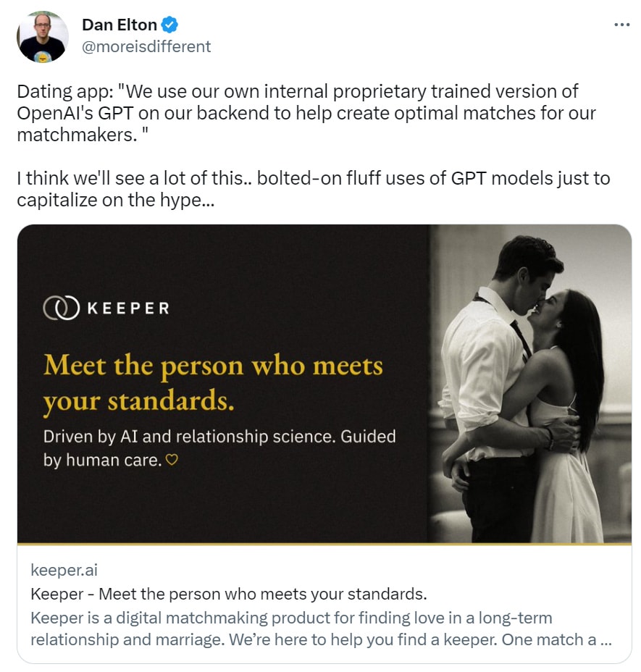Screen dimensions: 641x672
Task: Click the ellipsis ending the card description
Action: coord(607,640)
